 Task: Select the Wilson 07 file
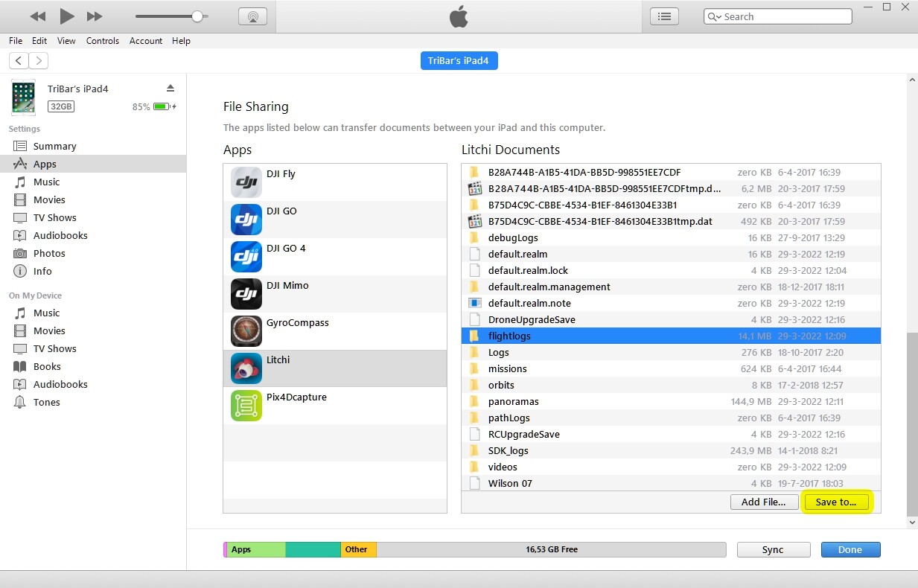click(x=671, y=483)
